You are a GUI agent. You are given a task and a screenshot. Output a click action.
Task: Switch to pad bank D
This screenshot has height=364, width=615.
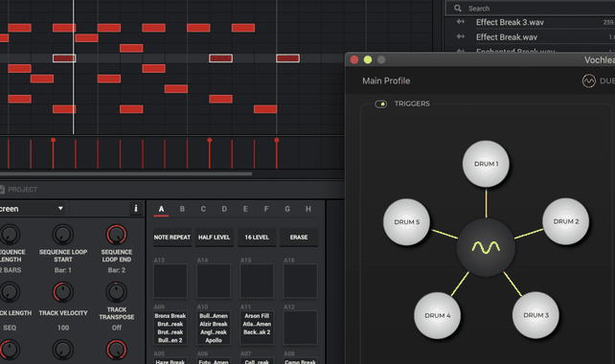tap(224, 209)
